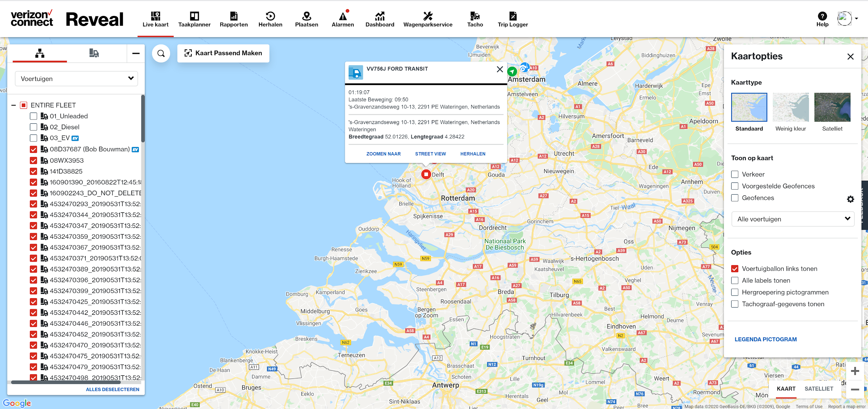Image resolution: width=868 pixels, height=409 pixels.
Task: Click the green moving vehicle marker near Amsterdam
Action: coord(512,72)
